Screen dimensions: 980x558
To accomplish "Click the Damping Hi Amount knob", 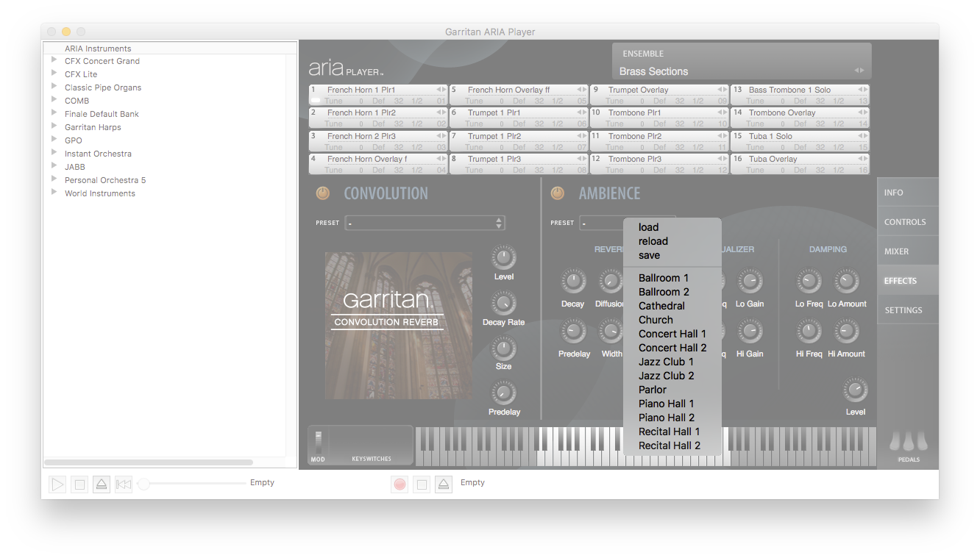I will pyautogui.click(x=846, y=332).
